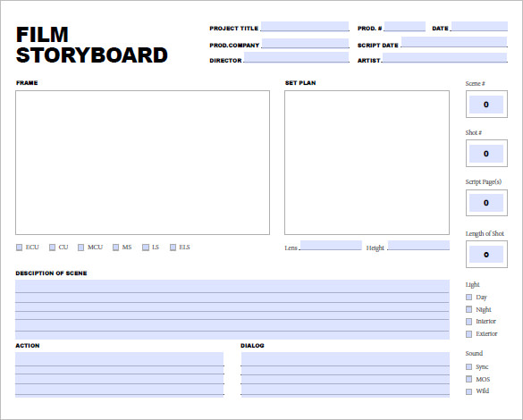
Task: Enable the Sync sound checkbox
Action: pos(469,367)
